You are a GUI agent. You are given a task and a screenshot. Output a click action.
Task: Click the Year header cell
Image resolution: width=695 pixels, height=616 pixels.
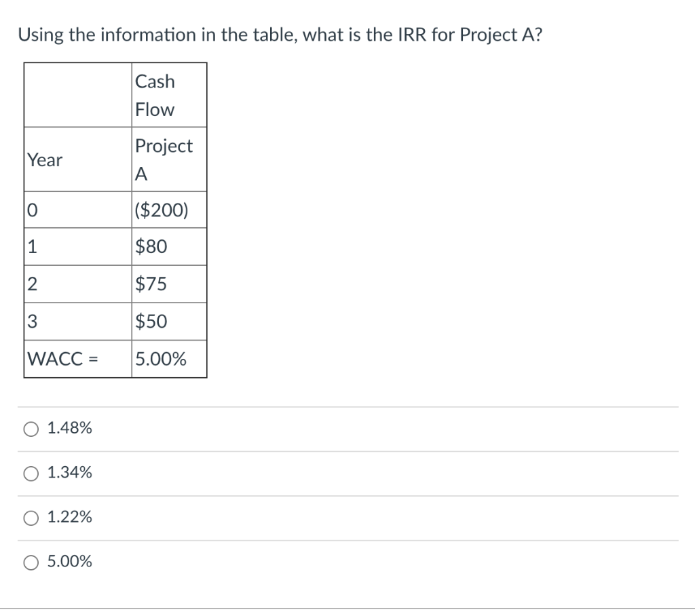(x=45, y=161)
